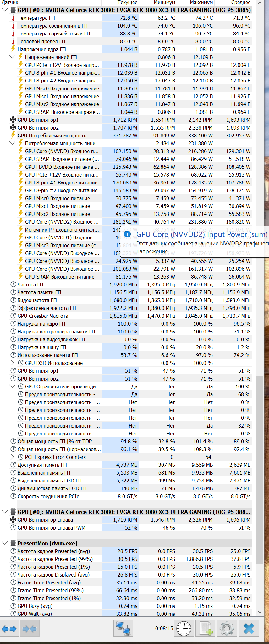Click thermometer icon beside Тепловой предел ГП
The image size is (269, 644).
pos(13,41)
